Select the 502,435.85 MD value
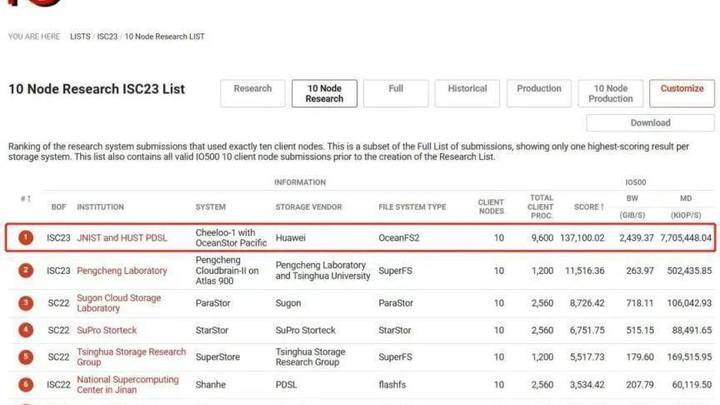This screenshot has height=405, width=720. point(689,270)
